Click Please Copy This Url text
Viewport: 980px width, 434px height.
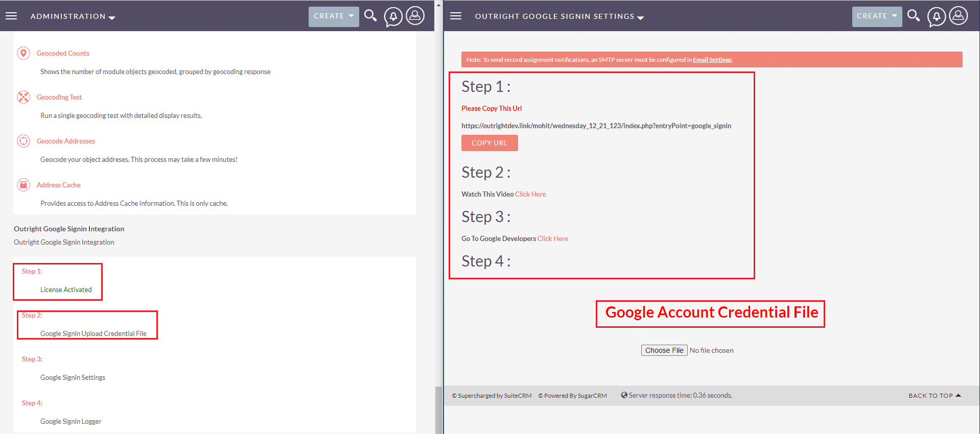(492, 108)
